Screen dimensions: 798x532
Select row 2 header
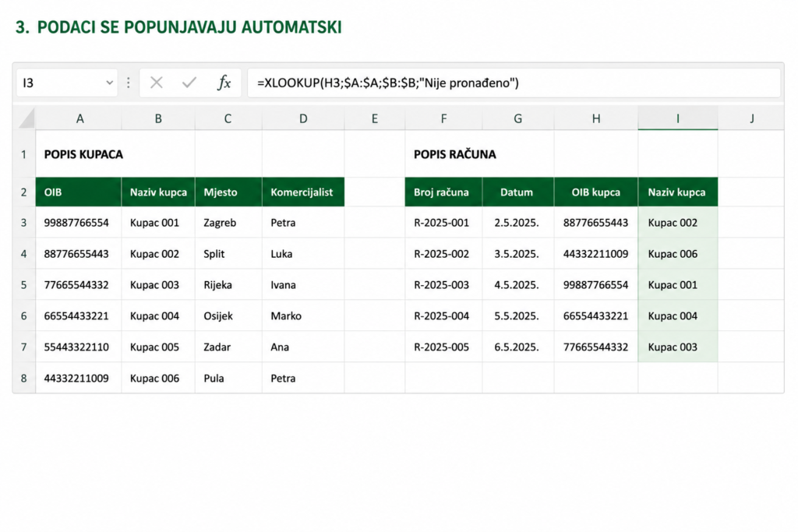[24, 192]
